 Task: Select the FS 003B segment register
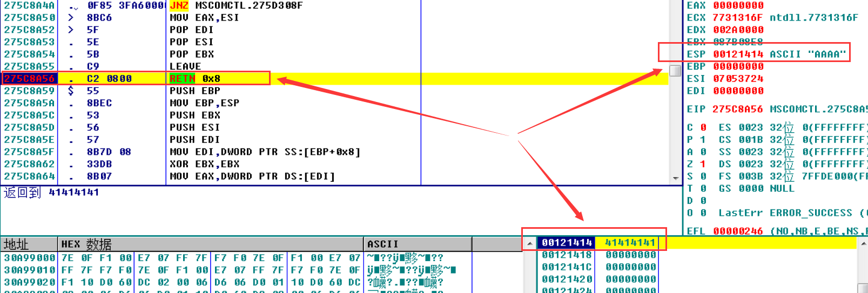pos(741,176)
